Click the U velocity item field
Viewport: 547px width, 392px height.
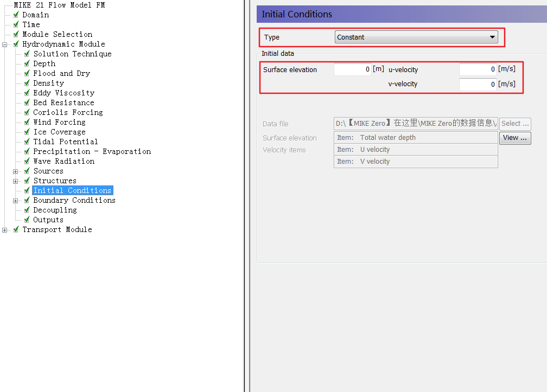click(x=416, y=150)
